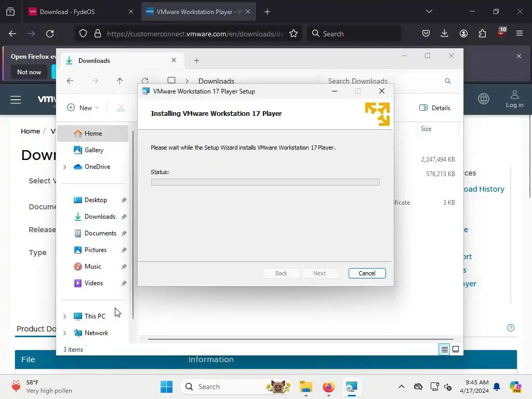This screenshot has height=399, width=532.
Task: Click the Size column header
Action: [x=437, y=129]
